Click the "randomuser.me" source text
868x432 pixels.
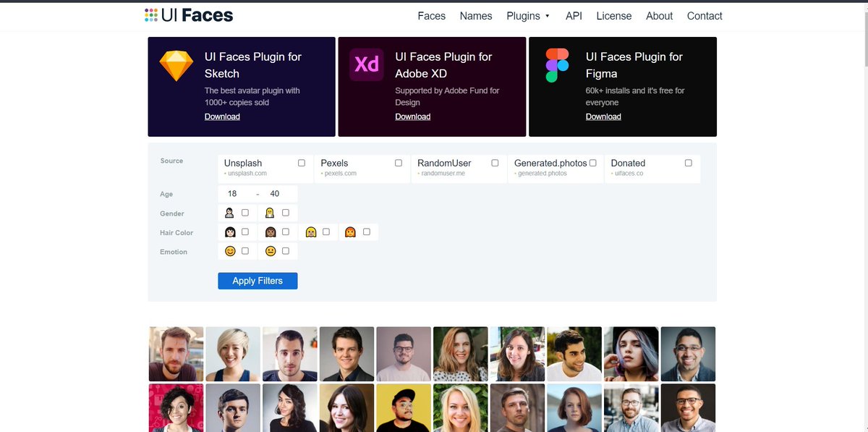pos(443,174)
